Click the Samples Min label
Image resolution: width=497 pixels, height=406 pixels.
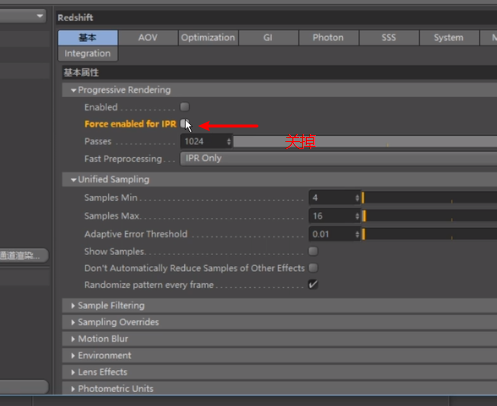coord(111,198)
